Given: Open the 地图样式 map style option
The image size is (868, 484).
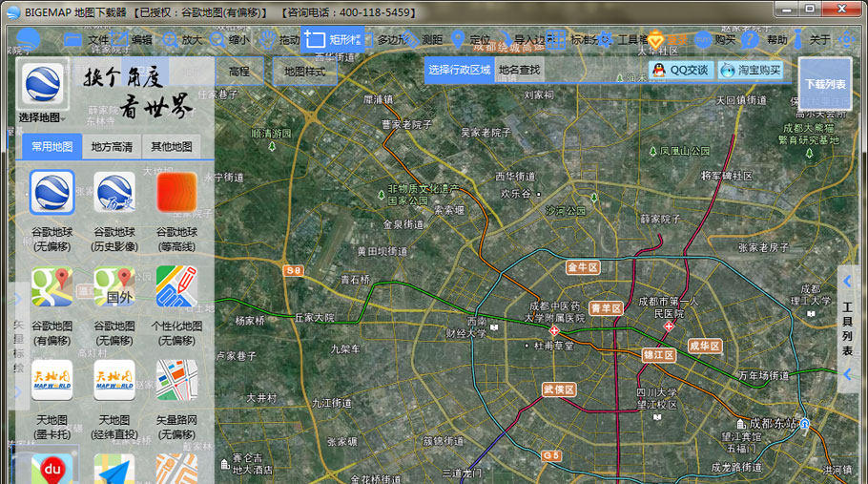Looking at the screenshot, I should point(304,72).
